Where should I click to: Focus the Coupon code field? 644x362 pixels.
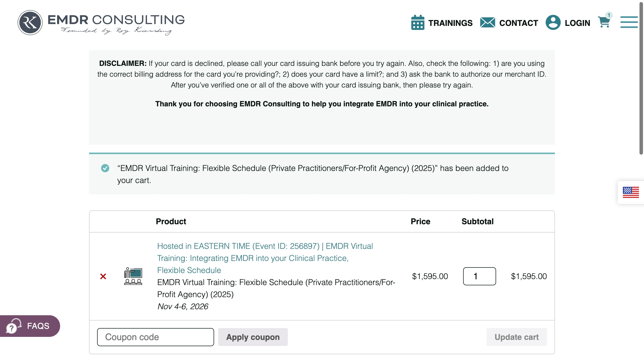pyautogui.click(x=155, y=337)
